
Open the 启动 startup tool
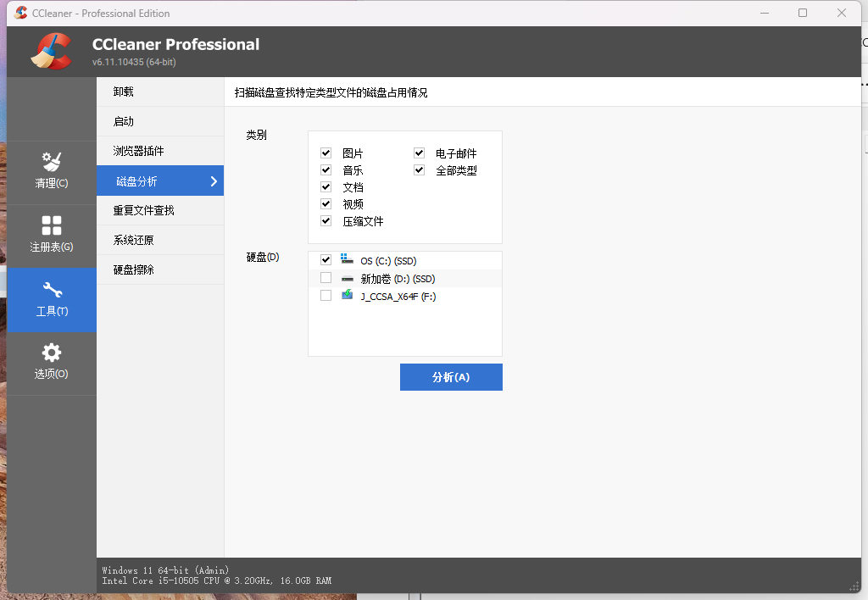(x=160, y=121)
